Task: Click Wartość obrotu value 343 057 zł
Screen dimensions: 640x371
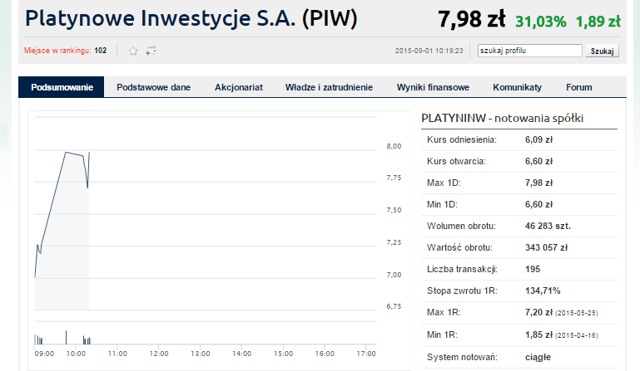Action: [x=546, y=248]
